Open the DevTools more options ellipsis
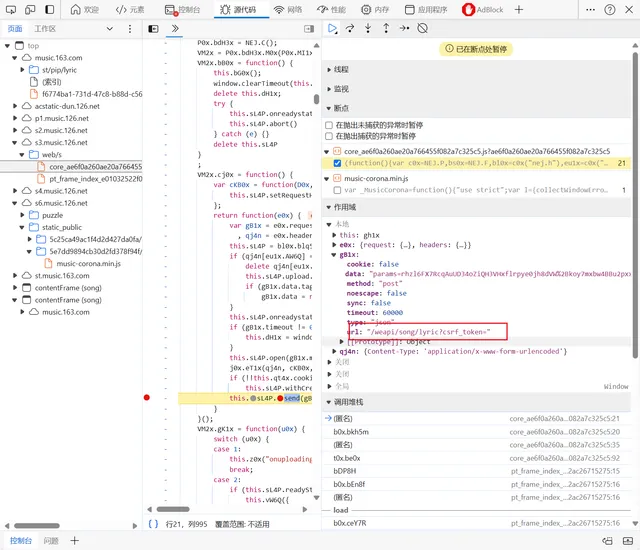Viewport: 640px width, 550px height. coord(590,9)
